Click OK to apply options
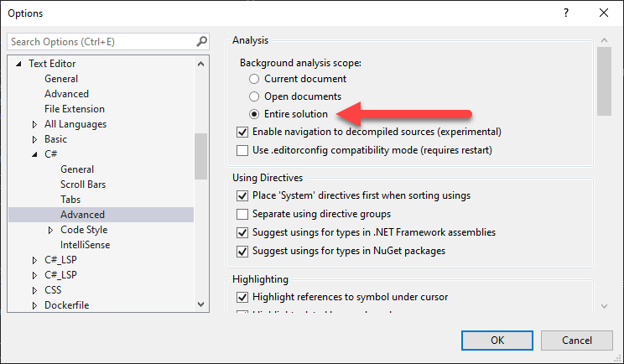The height and width of the screenshot is (364, 624). click(x=497, y=341)
